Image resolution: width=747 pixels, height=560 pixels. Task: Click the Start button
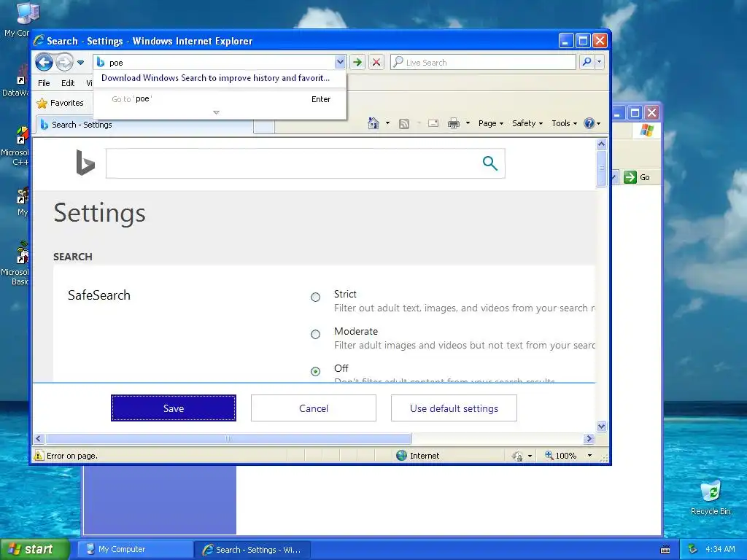click(x=34, y=549)
